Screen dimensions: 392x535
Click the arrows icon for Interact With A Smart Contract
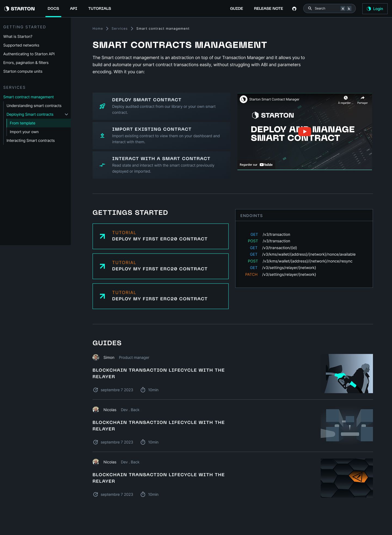[x=102, y=165]
